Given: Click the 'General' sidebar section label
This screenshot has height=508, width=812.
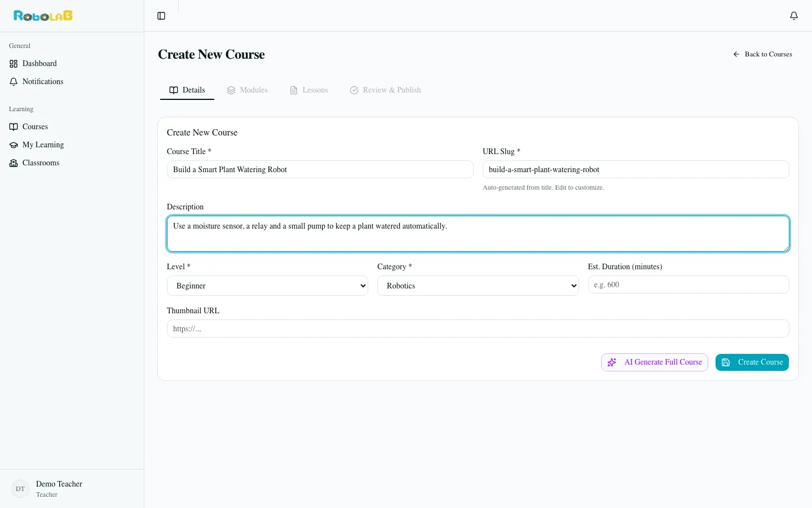Looking at the screenshot, I should [x=20, y=46].
